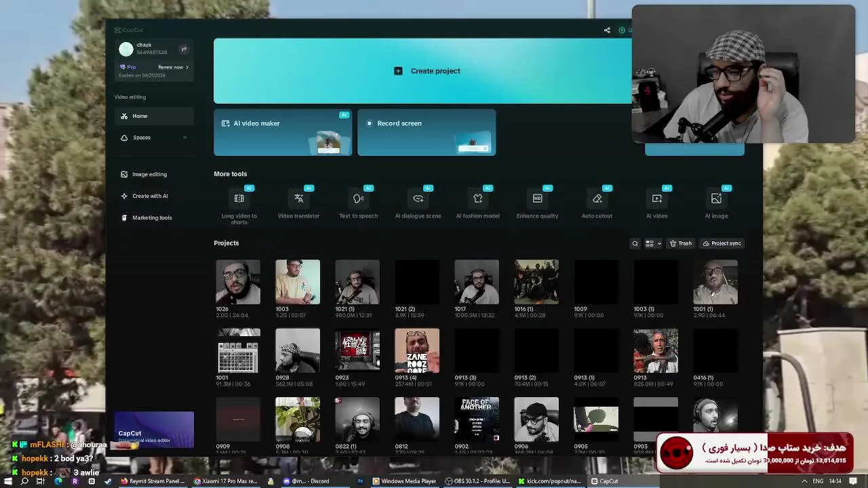
Task: Start Record screen
Action: click(x=427, y=133)
